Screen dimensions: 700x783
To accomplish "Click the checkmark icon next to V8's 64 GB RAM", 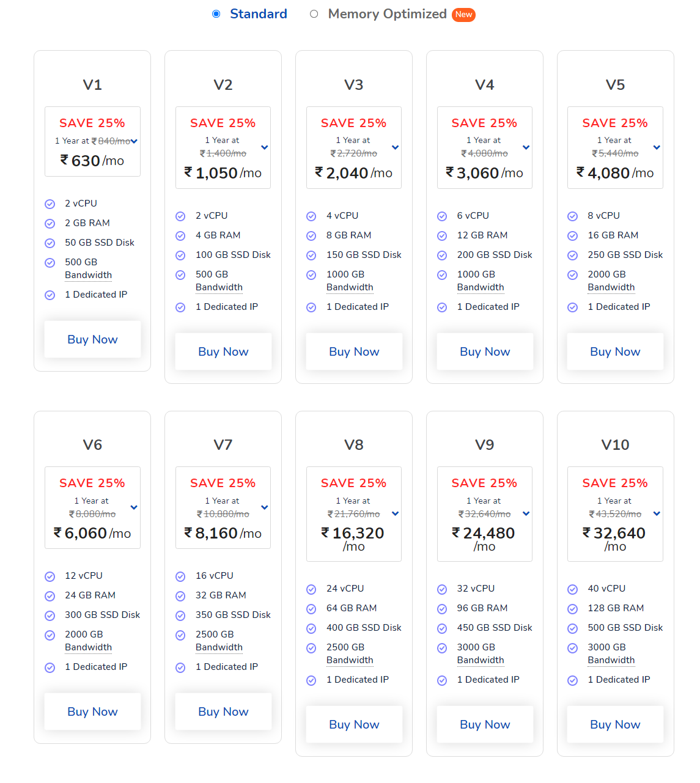I will coord(311,609).
